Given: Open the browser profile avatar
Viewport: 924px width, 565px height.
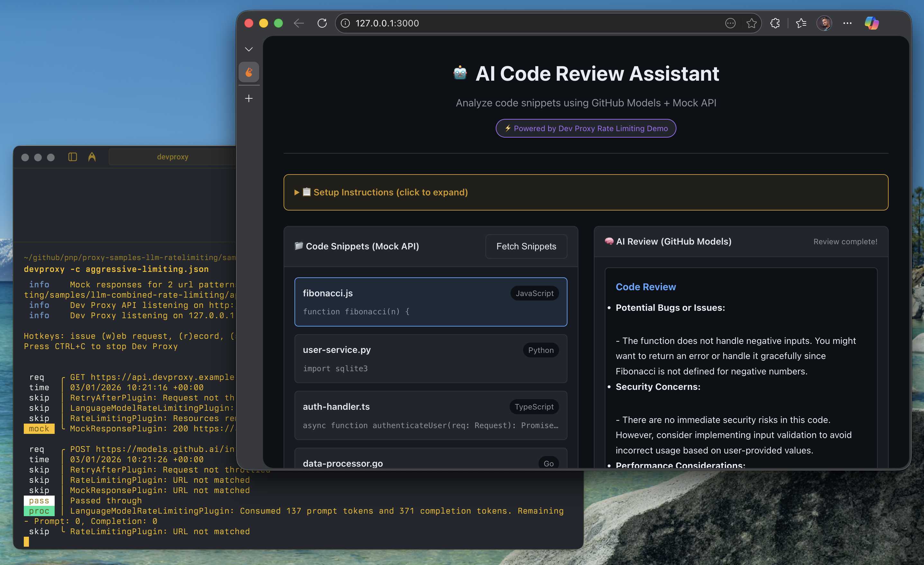Looking at the screenshot, I should tap(824, 23).
